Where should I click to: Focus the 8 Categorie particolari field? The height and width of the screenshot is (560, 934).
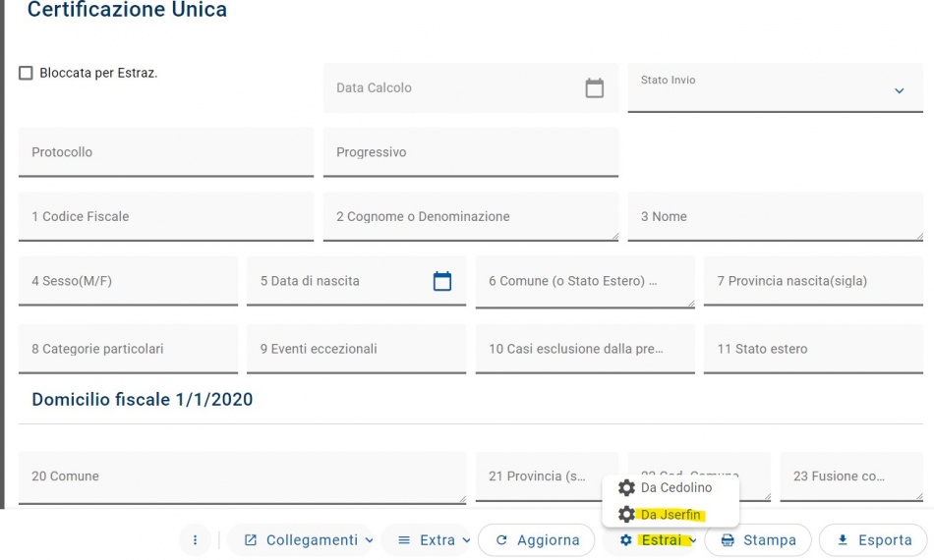[x=128, y=349]
